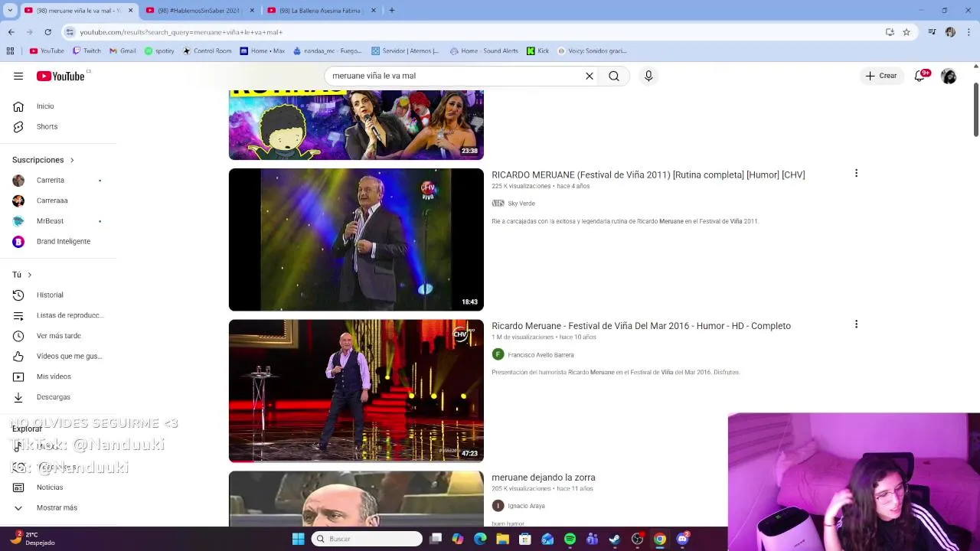Open the Windows Start button
980x551 pixels.
tap(298, 539)
